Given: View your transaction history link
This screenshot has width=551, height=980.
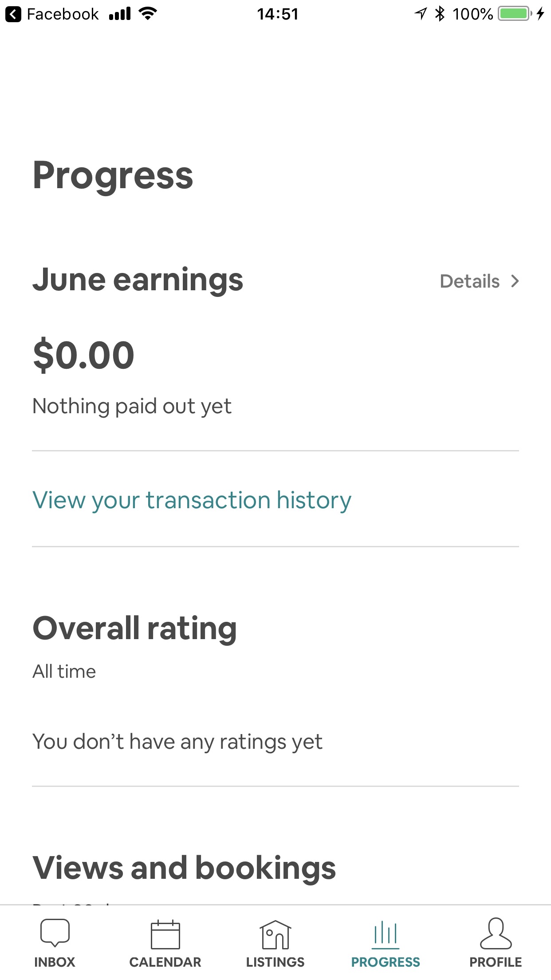Looking at the screenshot, I should (192, 500).
